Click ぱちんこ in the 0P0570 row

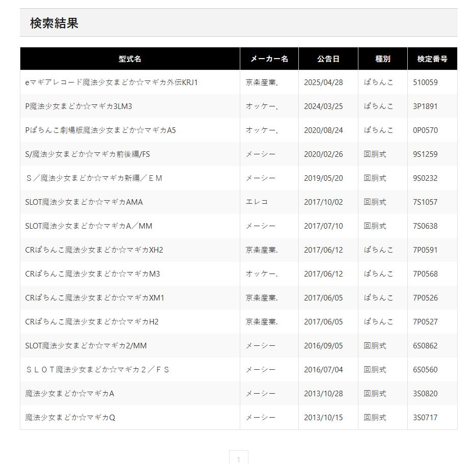[379, 130]
